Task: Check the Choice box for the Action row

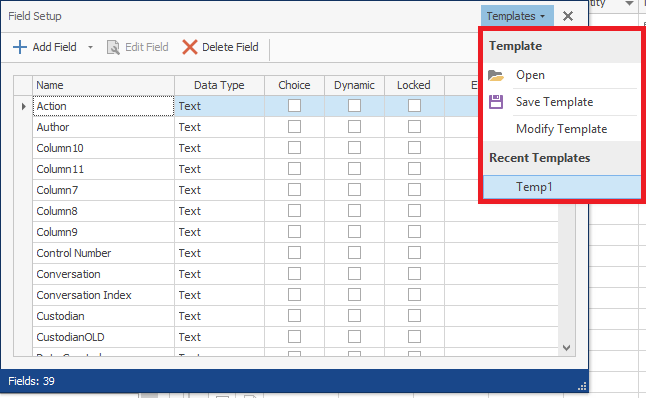Action: tap(294, 105)
